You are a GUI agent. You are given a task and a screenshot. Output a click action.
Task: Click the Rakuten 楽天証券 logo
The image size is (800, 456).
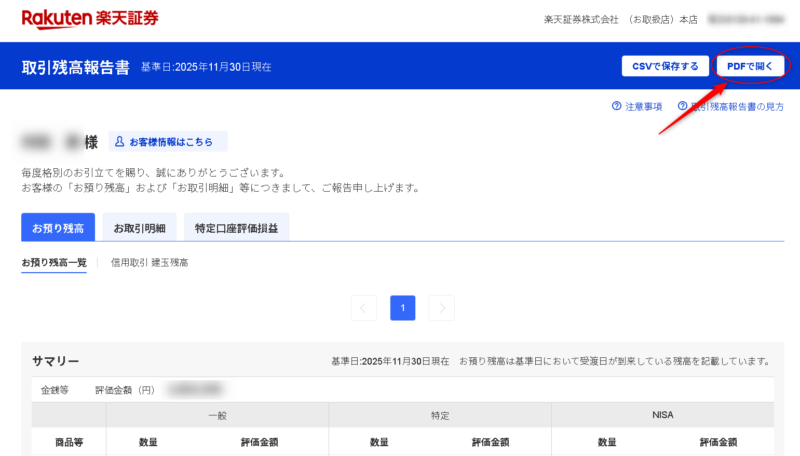tap(89, 19)
